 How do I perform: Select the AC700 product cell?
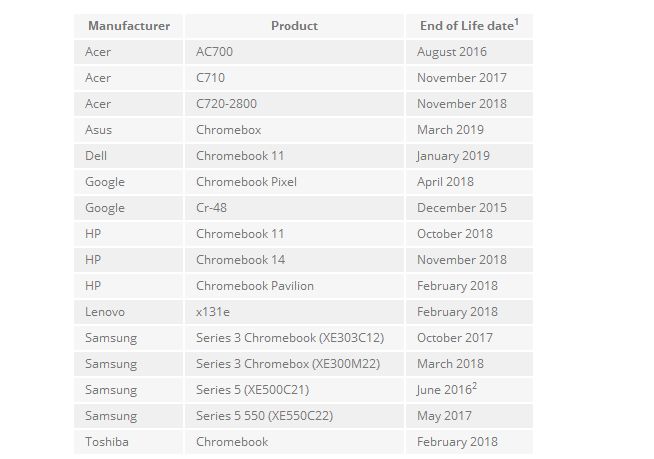tap(294, 52)
